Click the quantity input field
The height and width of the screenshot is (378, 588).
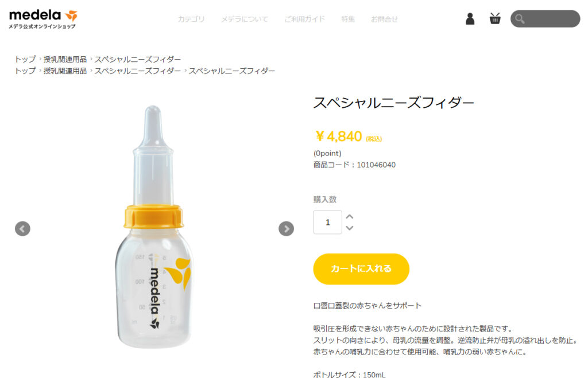pos(328,222)
